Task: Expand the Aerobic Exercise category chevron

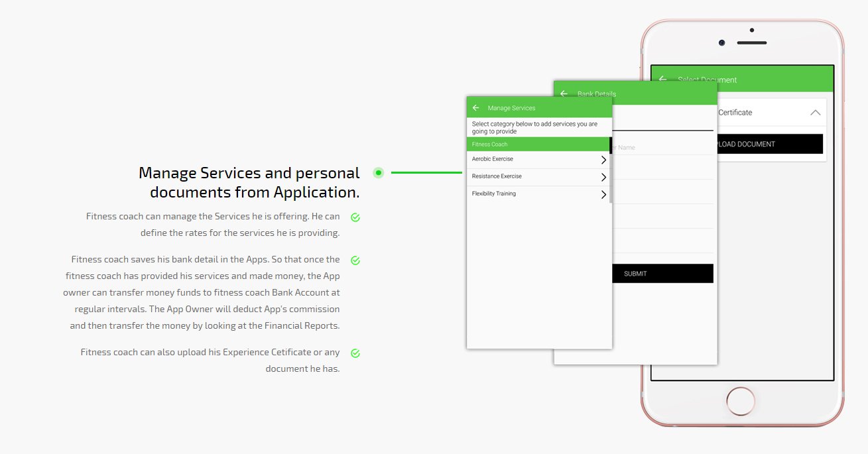Action: pyautogui.click(x=603, y=160)
